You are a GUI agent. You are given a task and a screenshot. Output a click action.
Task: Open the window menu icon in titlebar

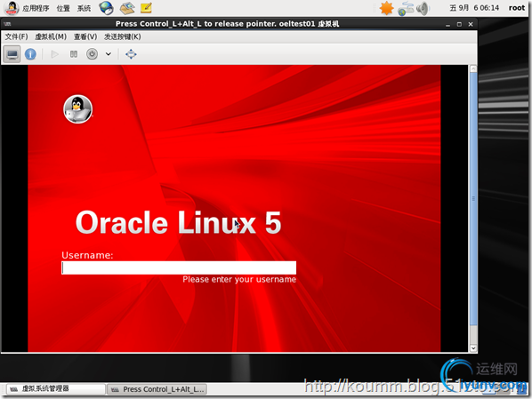(x=7, y=24)
